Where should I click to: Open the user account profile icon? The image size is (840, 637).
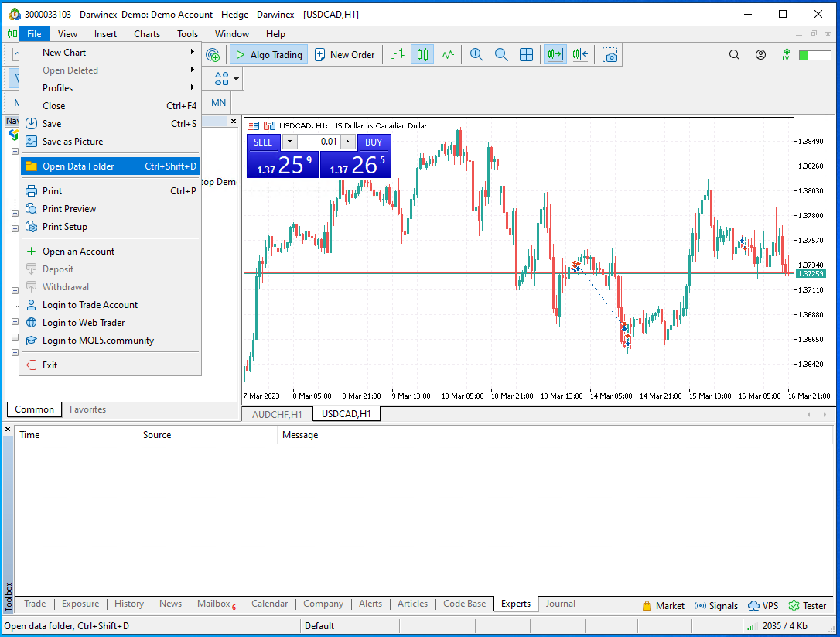[x=760, y=55]
